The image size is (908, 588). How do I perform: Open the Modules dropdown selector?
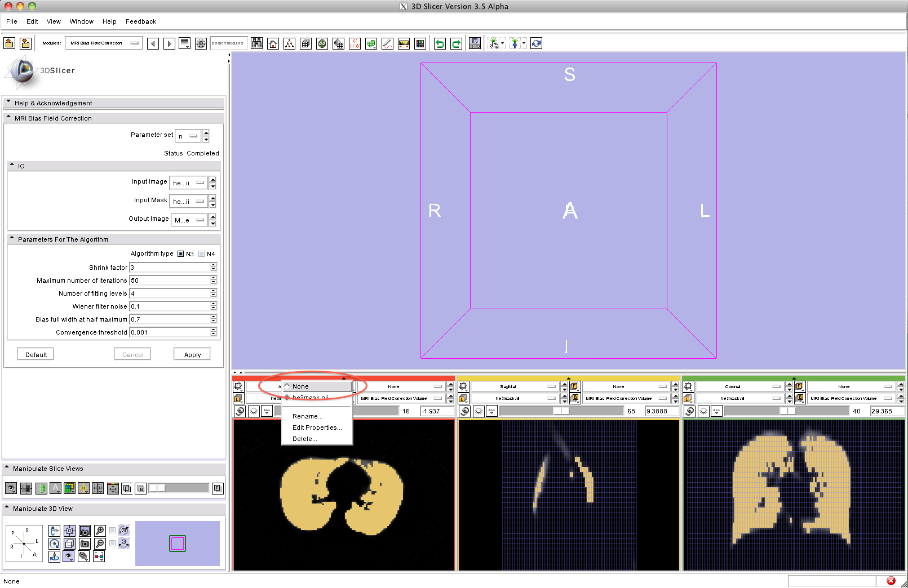pos(104,43)
